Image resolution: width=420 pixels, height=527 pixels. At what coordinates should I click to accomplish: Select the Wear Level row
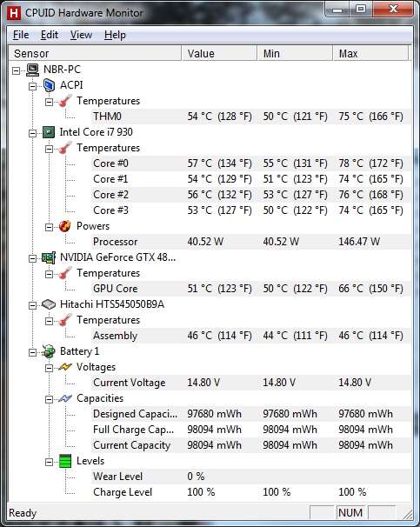pos(251,477)
